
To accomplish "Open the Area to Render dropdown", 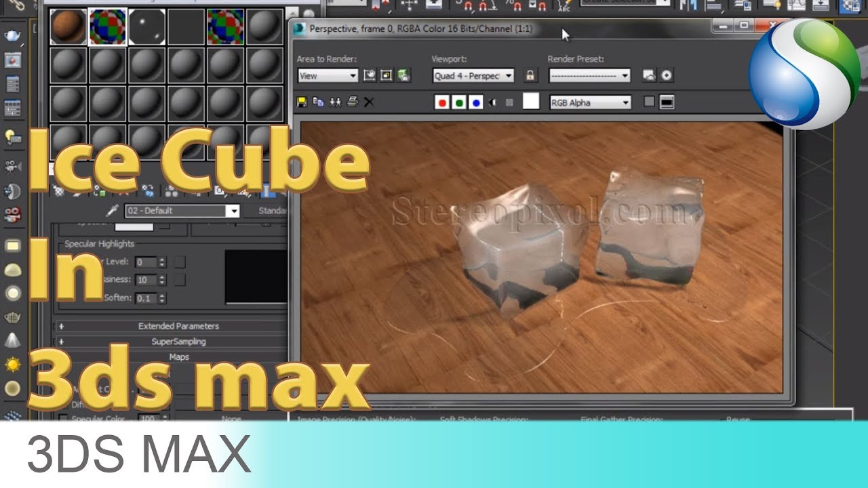I will [x=328, y=76].
